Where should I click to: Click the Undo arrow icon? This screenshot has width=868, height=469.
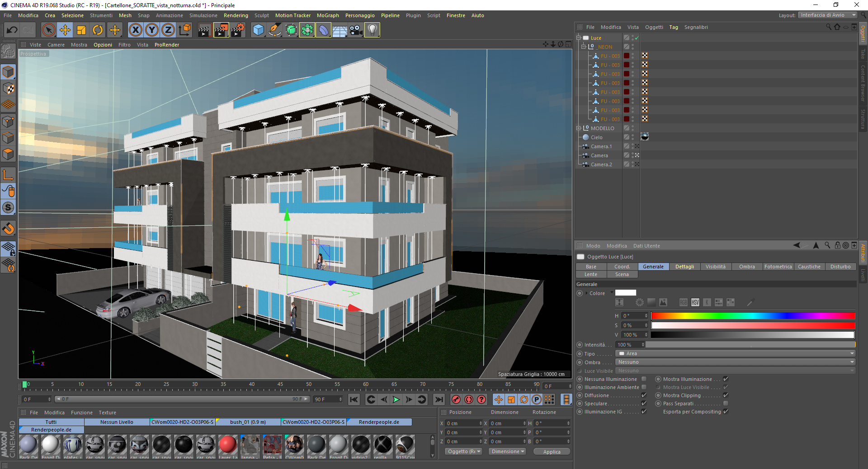(12, 30)
